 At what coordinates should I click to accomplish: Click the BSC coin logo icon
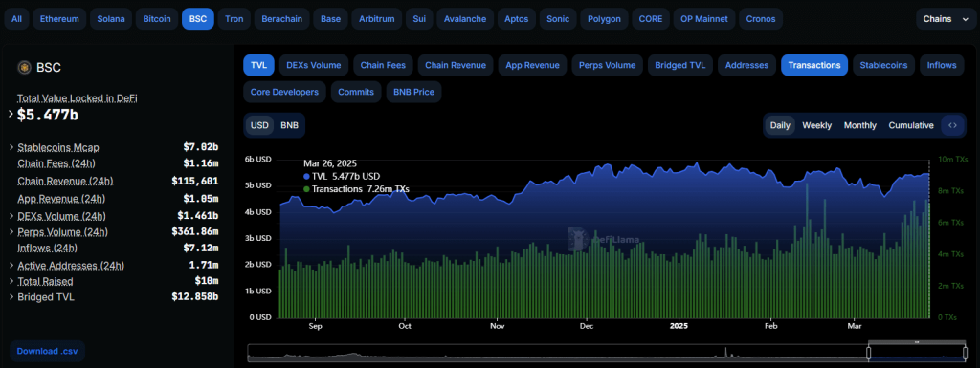coord(24,67)
